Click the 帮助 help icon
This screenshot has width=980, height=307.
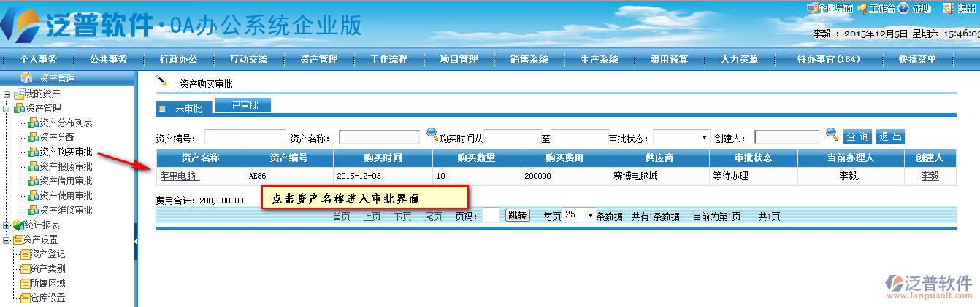tap(903, 9)
